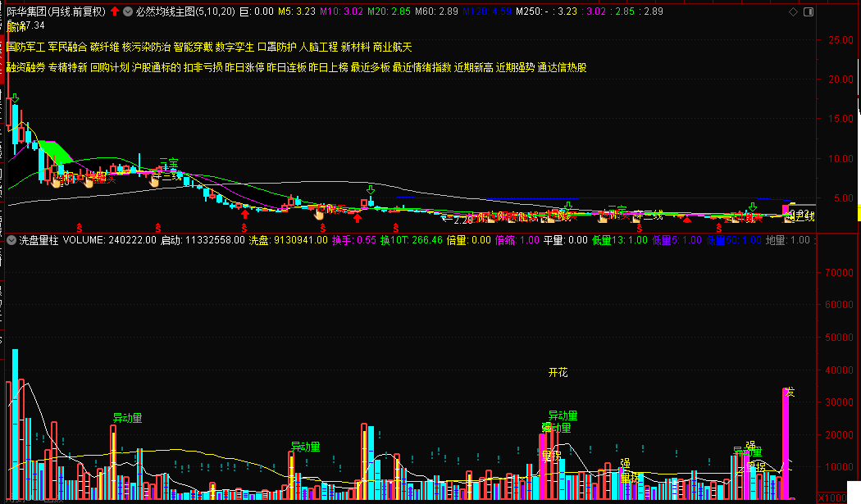The image size is (861, 504).
Task: Click the M120: 4.59 moving average value
Action: click(x=487, y=11)
